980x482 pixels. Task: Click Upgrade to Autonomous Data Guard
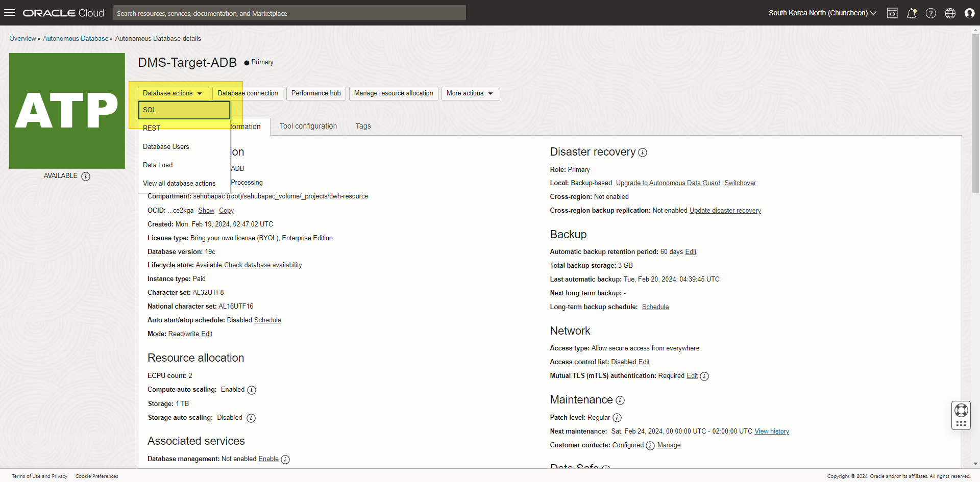click(668, 183)
